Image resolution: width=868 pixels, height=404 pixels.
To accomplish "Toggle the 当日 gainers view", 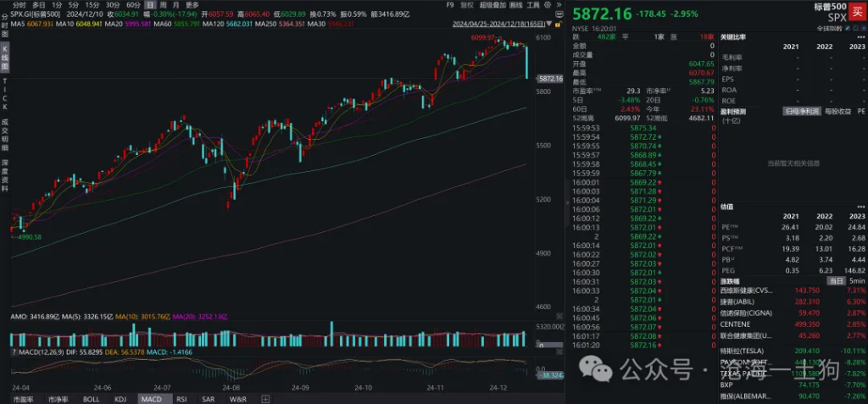I will pyautogui.click(x=836, y=279).
